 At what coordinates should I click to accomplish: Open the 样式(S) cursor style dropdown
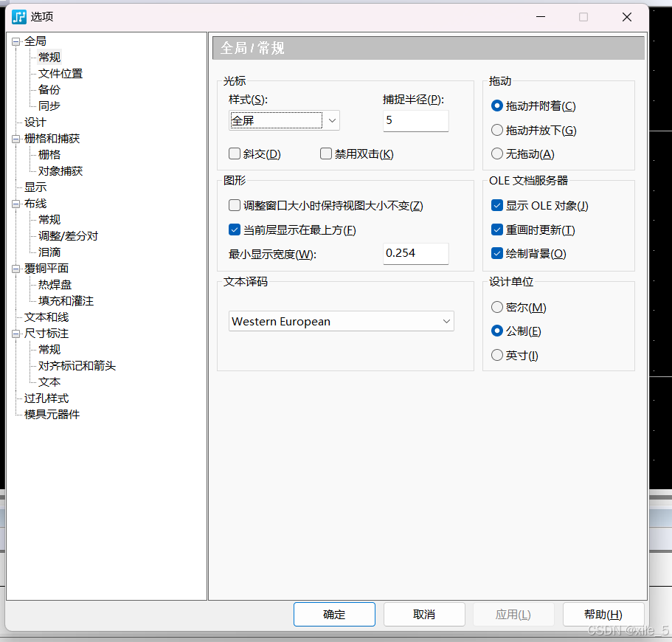tap(330, 120)
